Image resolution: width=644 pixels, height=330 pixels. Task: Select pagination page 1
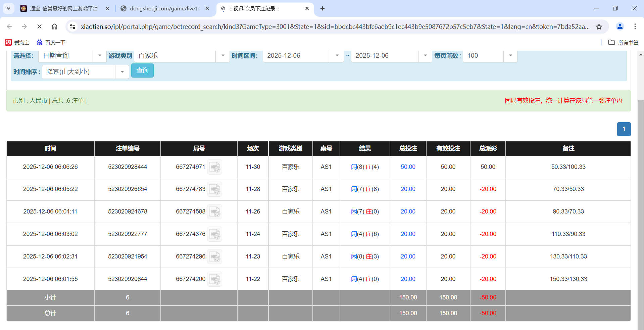(624, 129)
